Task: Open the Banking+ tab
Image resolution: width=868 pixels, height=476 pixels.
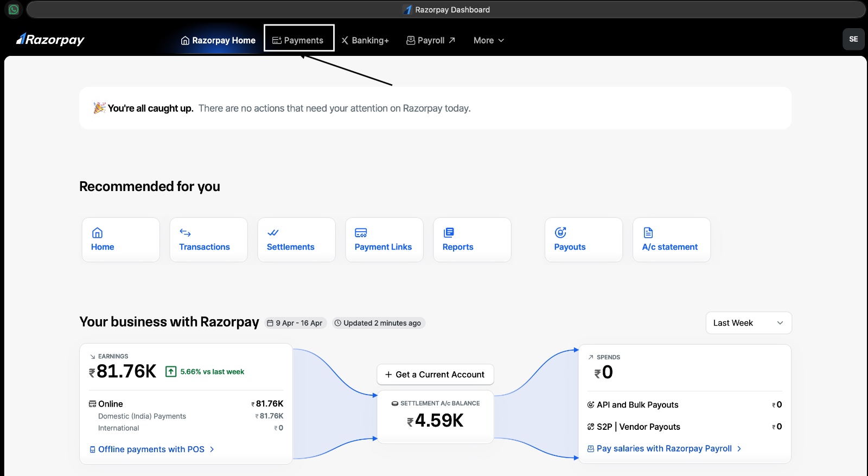Action: (365, 40)
